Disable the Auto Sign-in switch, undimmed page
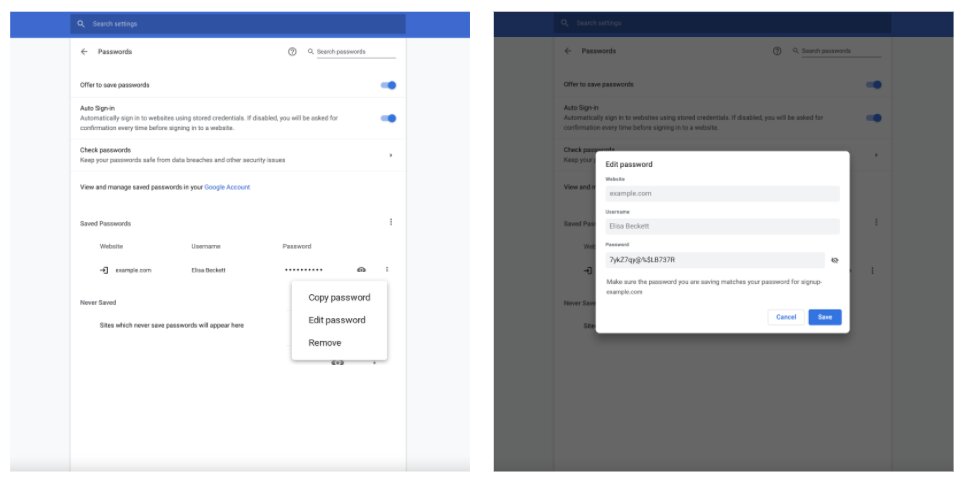 click(388, 118)
